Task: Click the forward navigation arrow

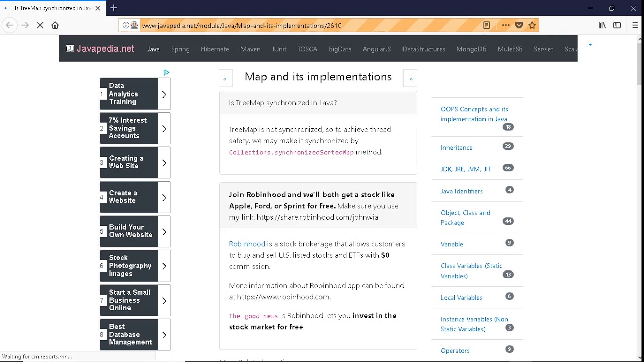Action: (25, 25)
